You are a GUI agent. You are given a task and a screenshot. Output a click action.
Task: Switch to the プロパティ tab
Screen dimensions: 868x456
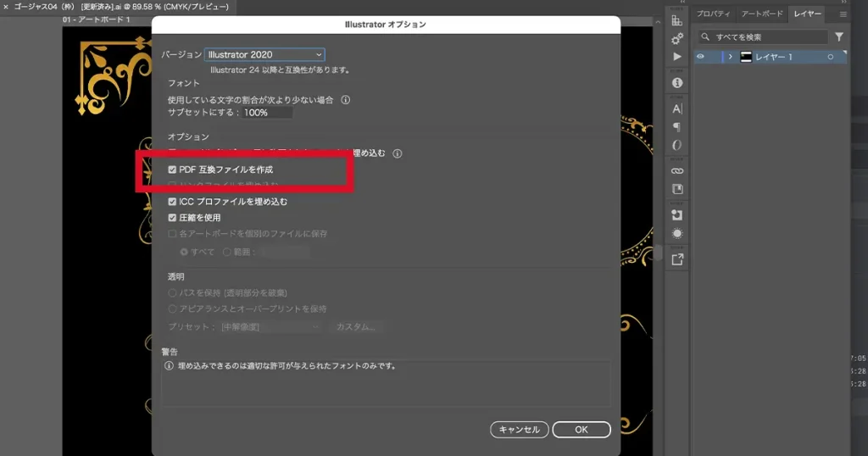click(x=713, y=14)
